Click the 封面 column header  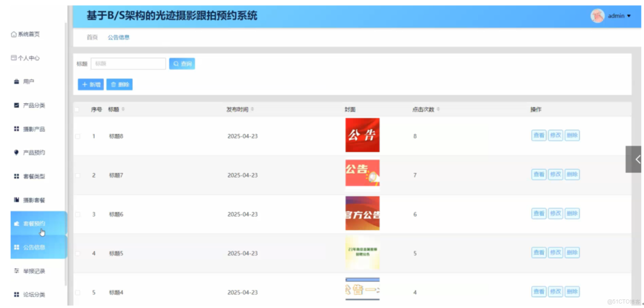350,109
